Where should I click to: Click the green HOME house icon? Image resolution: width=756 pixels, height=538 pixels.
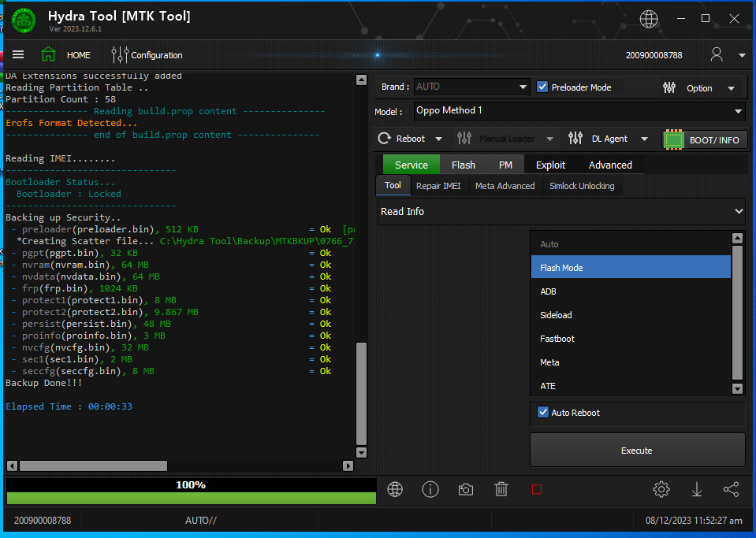point(48,54)
